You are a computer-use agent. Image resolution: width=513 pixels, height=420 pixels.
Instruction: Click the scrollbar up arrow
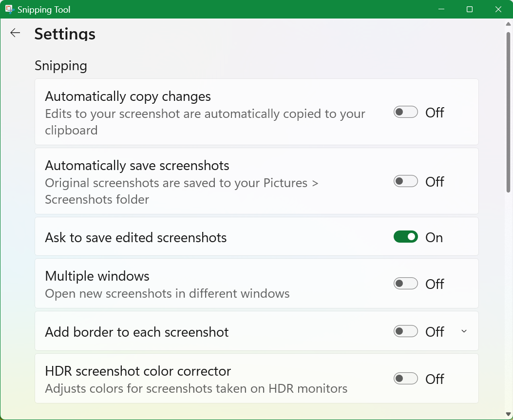click(509, 23)
